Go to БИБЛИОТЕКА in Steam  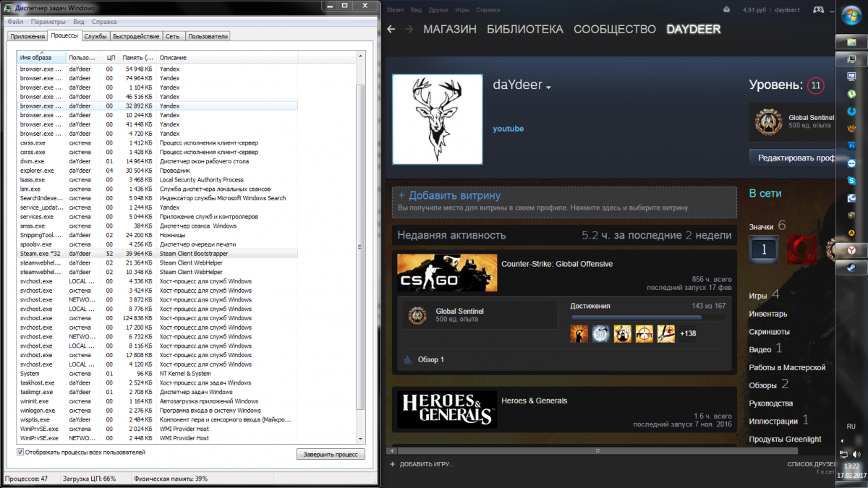click(x=525, y=30)
